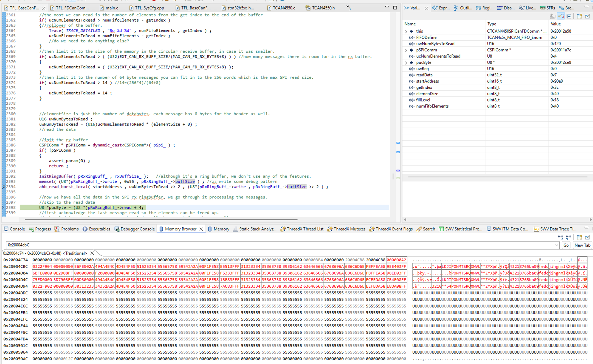Click the New Tab button

(x=582, y=245)
